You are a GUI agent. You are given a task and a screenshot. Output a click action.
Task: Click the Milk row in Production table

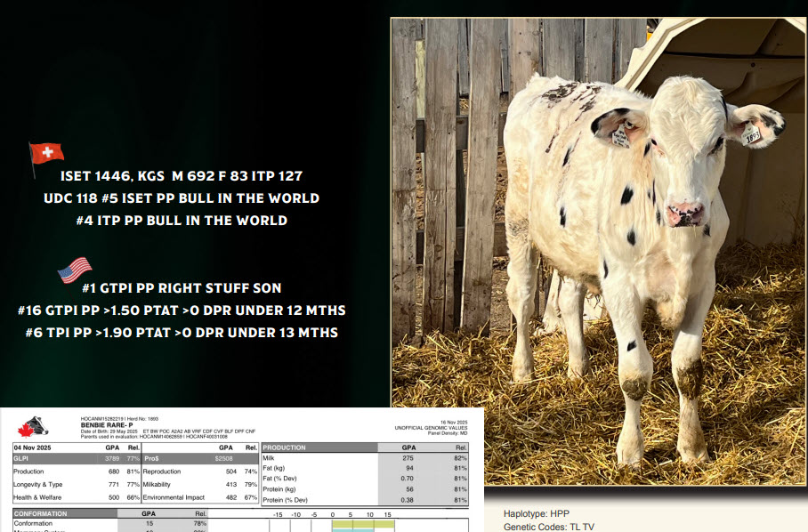pos(365,457)
